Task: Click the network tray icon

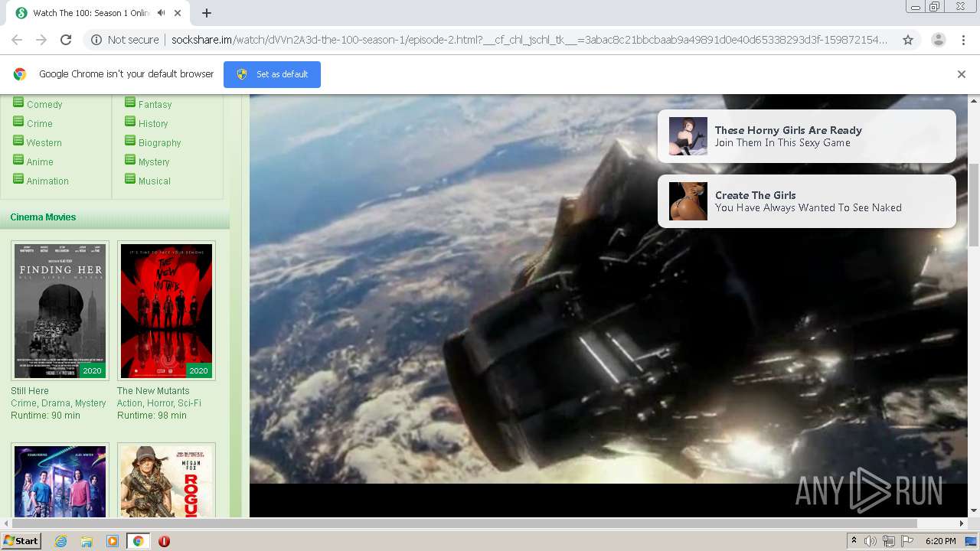Action: coord(889,541)
